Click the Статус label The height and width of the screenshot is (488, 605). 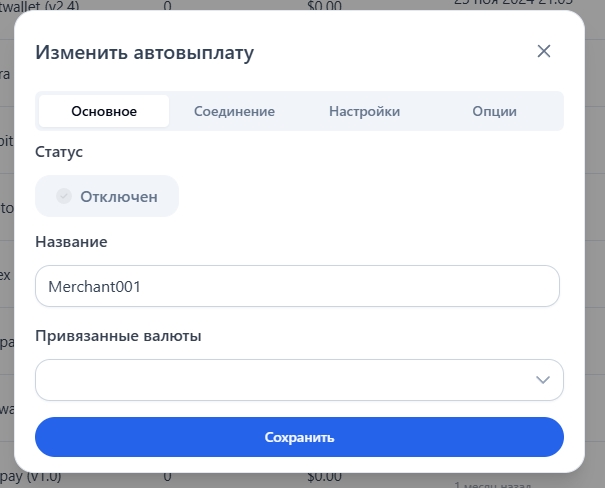point(59,152)
